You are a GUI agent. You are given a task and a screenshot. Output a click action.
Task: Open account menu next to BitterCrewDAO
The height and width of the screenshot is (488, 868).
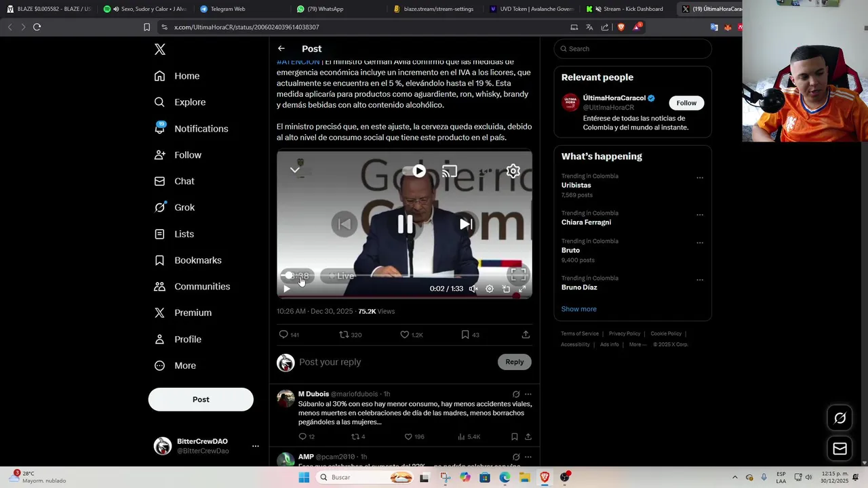click(256, 446)
